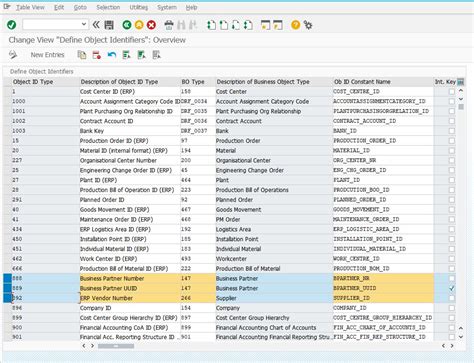Click the Undo change arrow icon
Image resolution: width=474 pixels, height=363 pixels.
[112, 55]
